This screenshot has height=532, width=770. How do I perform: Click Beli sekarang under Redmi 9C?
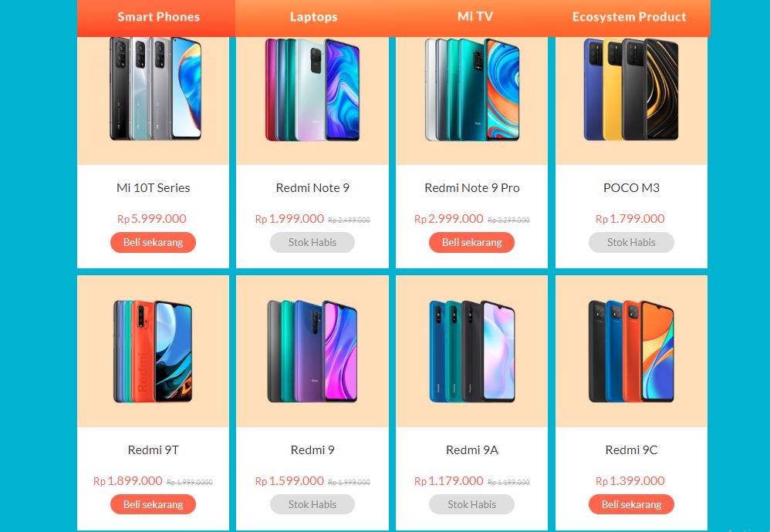coord(632,504)
